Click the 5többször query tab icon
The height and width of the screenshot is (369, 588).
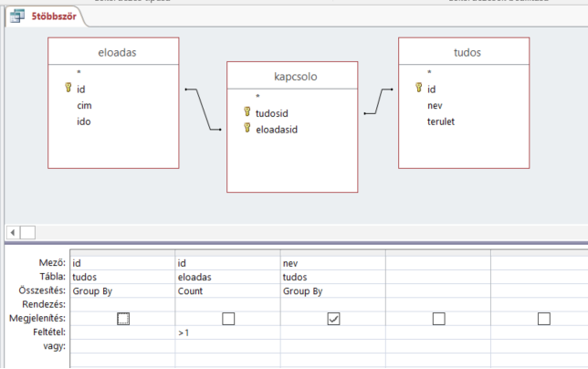19,16
